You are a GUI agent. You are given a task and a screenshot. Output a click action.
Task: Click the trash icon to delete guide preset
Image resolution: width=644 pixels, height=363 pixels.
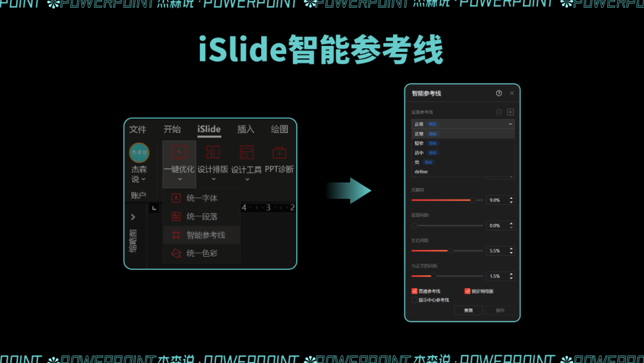(499, 112)
